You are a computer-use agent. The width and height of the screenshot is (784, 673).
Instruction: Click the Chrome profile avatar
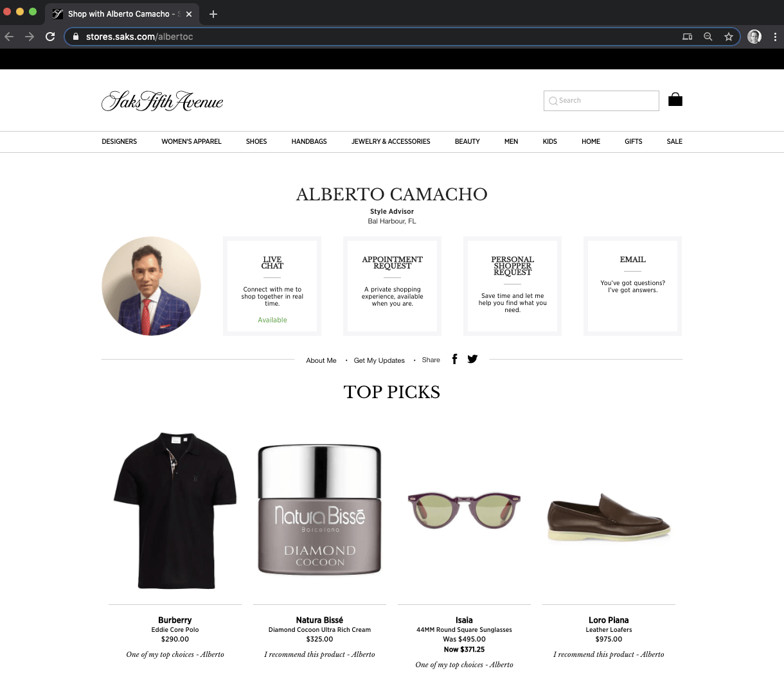(754, 37)
